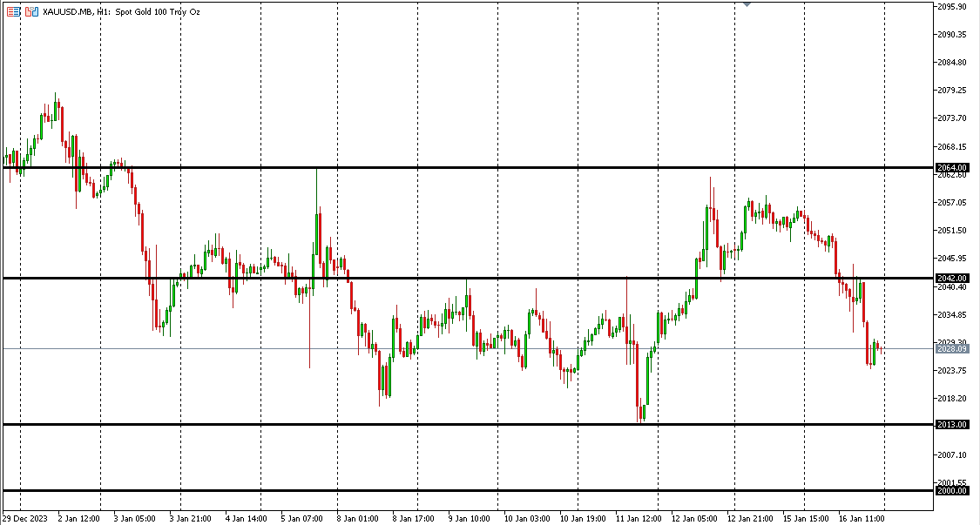980x525 pixels.
Task: Click the 2042.00 price label on axis
Action: pyautogui.click(x=951, y=279)
